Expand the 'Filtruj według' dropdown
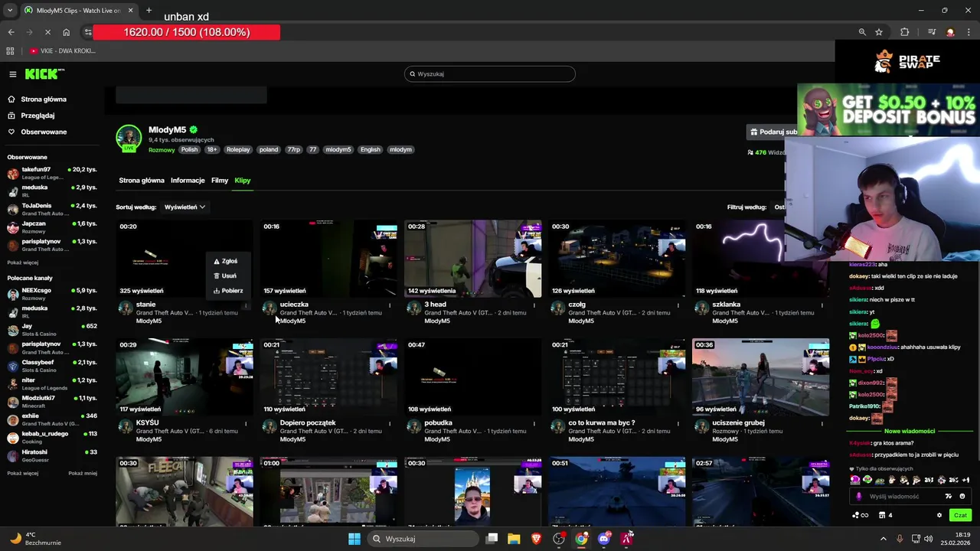Viewport: 980px width, 551px height. click(778, 207)
